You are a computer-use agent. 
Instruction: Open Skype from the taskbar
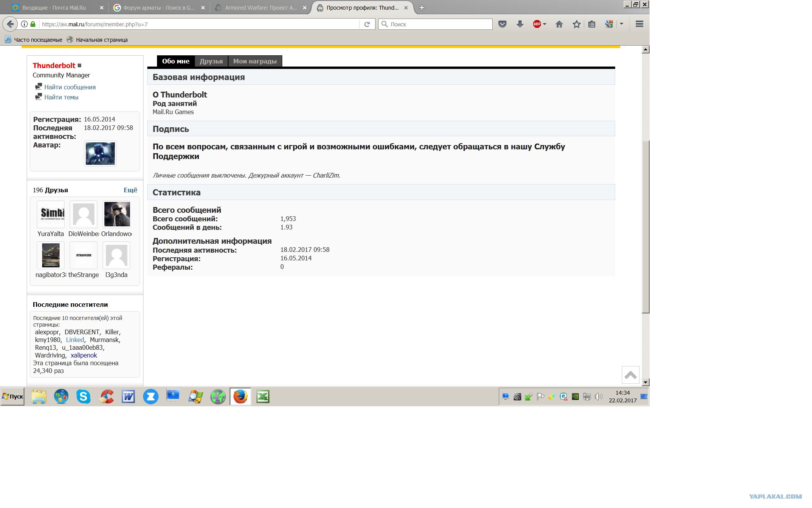click(84, 397)
